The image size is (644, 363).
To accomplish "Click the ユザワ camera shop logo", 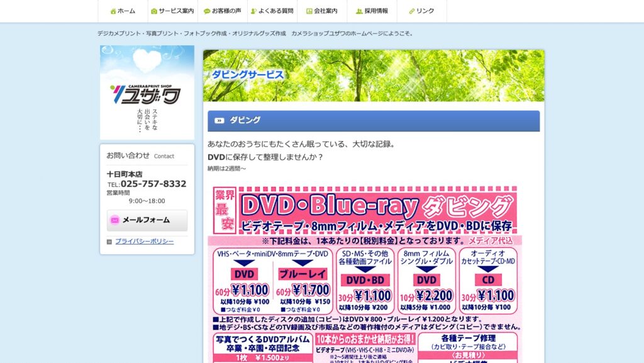I will click(x=147, y=92).
